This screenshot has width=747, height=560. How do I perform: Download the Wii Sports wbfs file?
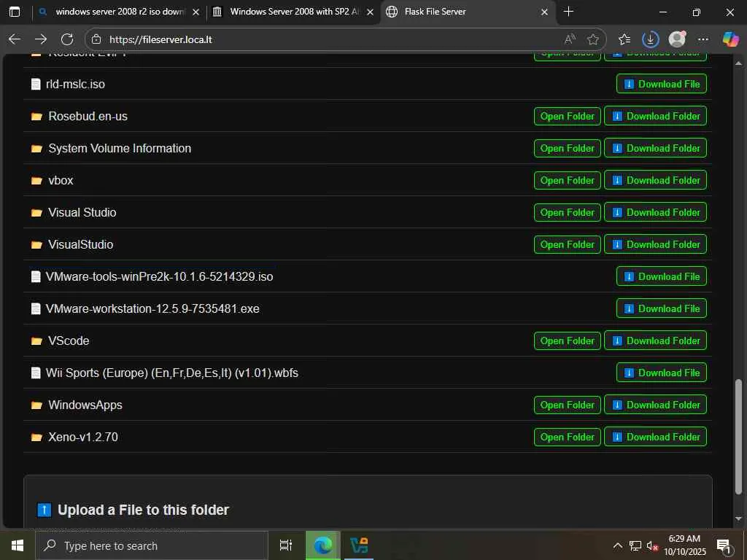[x=661, y=373]
